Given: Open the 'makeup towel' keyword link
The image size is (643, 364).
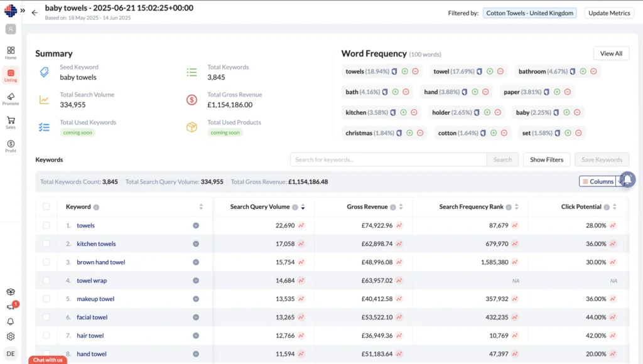Looking at the screenshot, I should [x=95, y=299].
